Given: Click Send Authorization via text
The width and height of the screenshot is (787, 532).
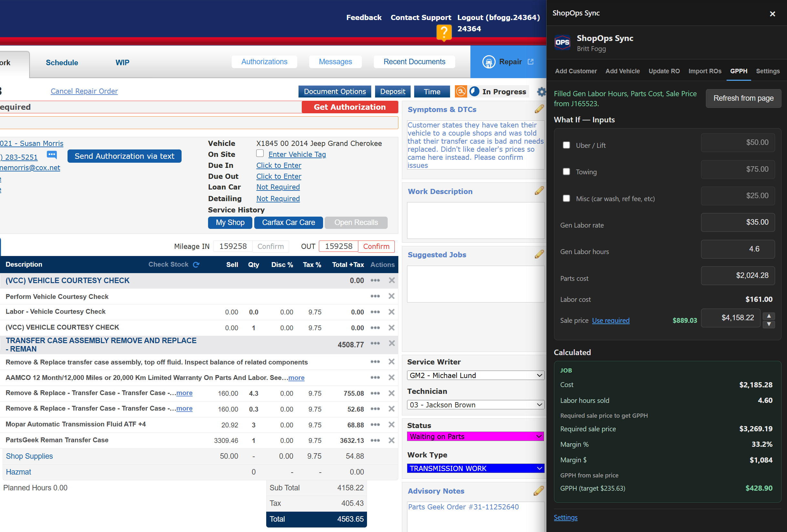Looking at the screenshot, I should click(124, 156).
